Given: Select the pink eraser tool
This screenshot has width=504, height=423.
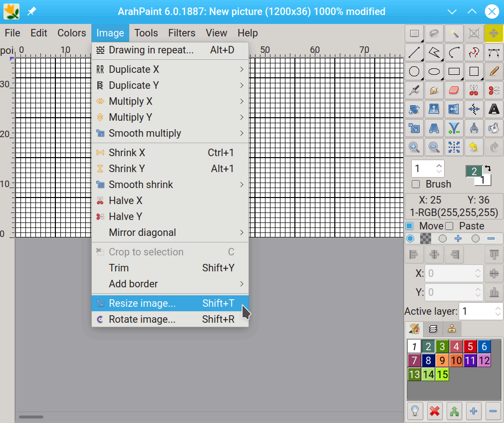Looking at the screenshot, I should pyautogui.click(x=454, y=90).
